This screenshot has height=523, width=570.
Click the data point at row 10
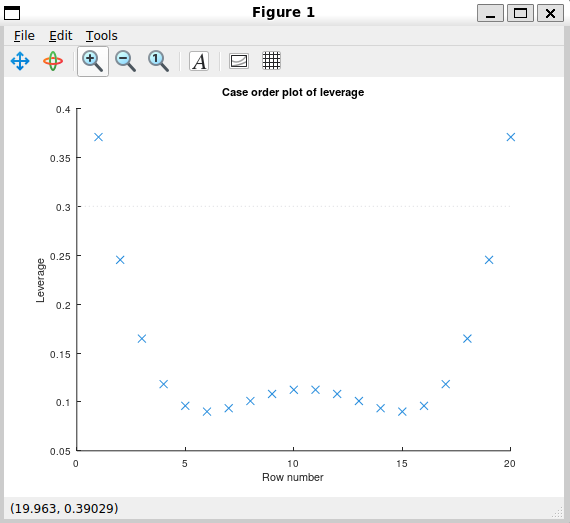pyautogui.click(x=294, y=390)
